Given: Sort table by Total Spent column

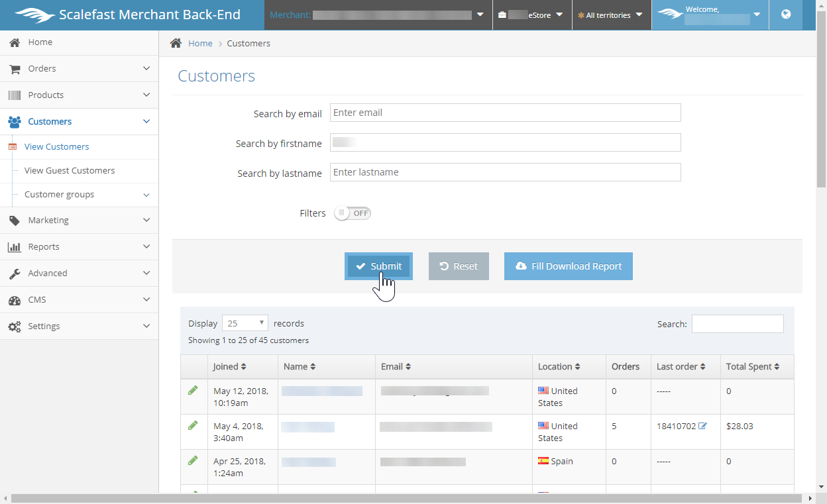Looking at the screenshot, I should click(x=752, y=366).
